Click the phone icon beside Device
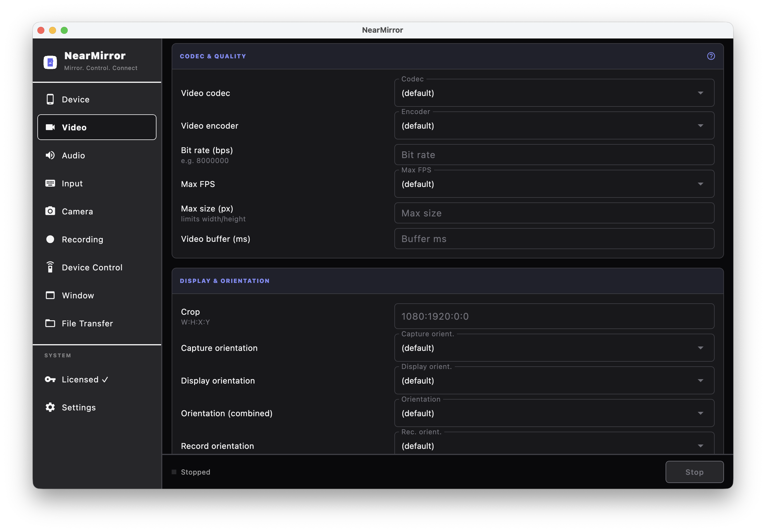Image resolution: width=766 pixels, height=532 pixels. pyautogui.click(x=50, y=99)
